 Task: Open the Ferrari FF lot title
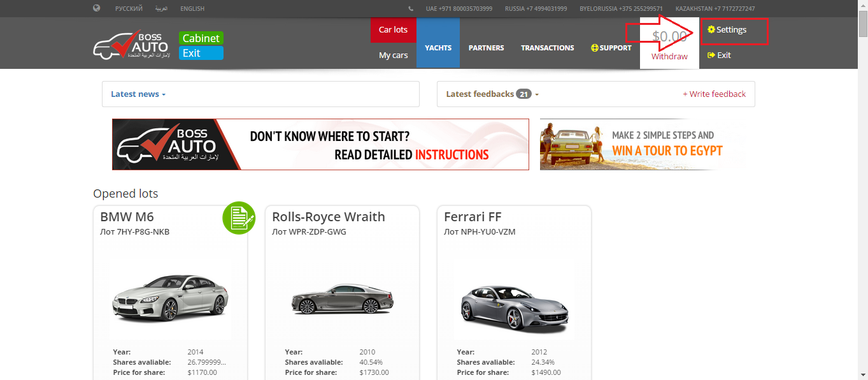[x=473, y=217]
